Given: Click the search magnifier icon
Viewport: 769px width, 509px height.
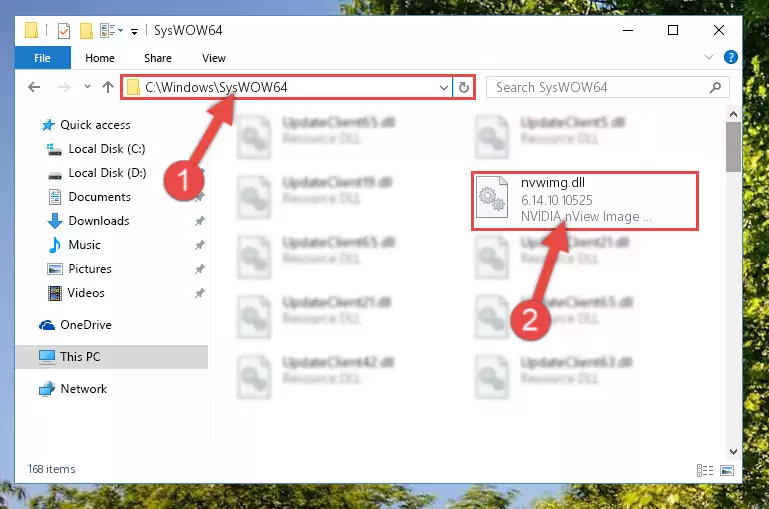Looking at the screenshot, I should [x=715, y=87].
